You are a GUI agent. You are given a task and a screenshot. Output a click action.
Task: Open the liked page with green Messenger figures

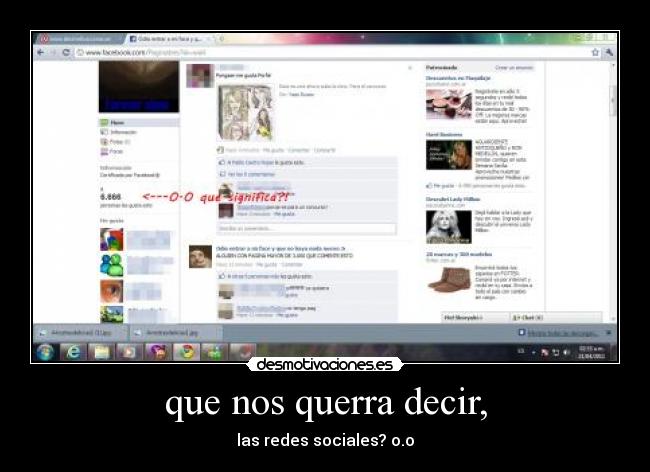tap(112, 265)
